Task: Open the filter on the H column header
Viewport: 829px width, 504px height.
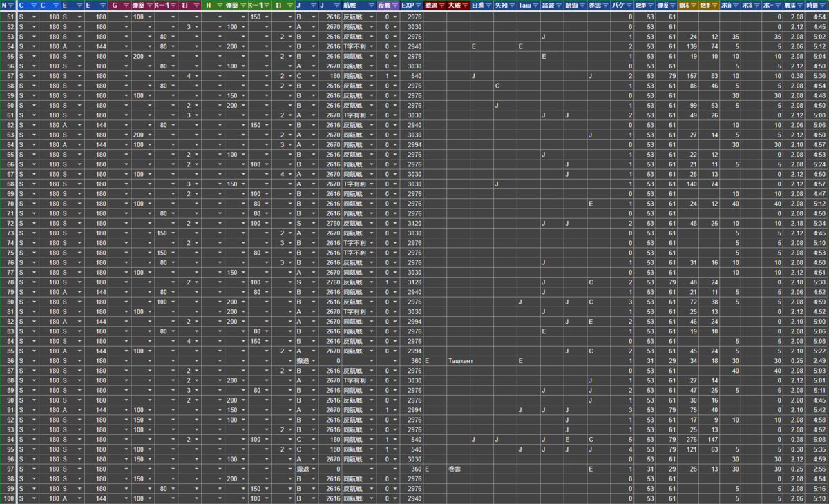Action: [x=220, y=6]
